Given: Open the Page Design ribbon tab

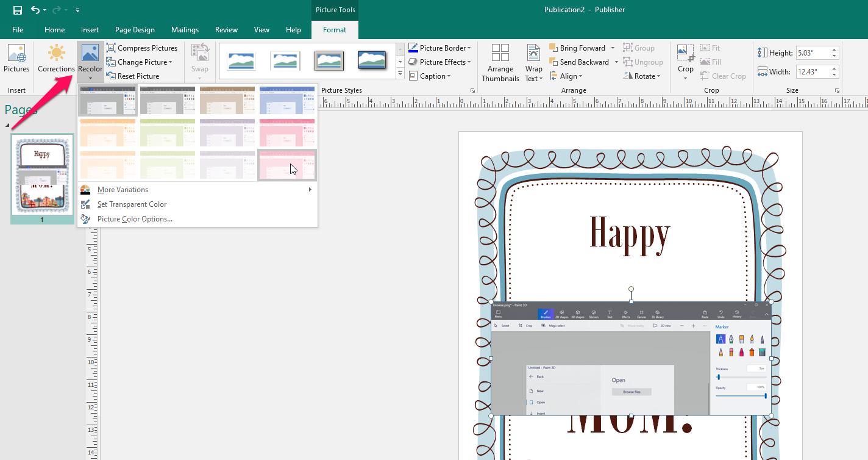Looking at the screenshot, I should (135, 29).
